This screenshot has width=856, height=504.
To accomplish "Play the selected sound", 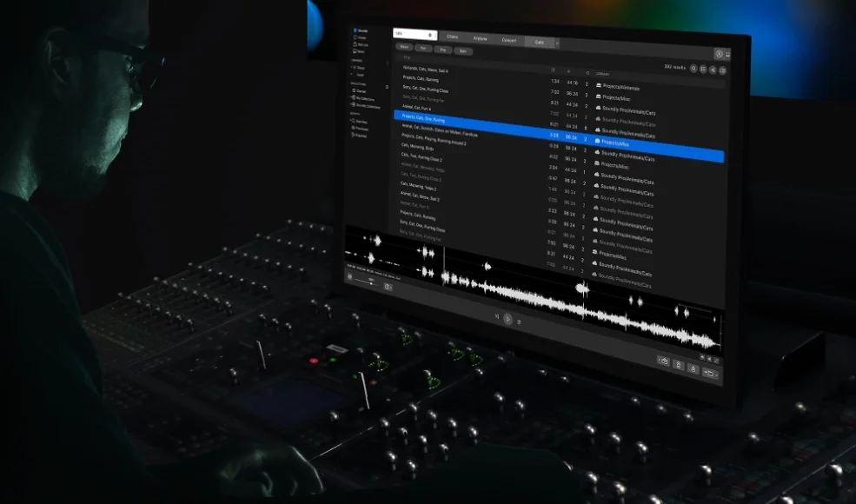I will [x=508, y=319].
